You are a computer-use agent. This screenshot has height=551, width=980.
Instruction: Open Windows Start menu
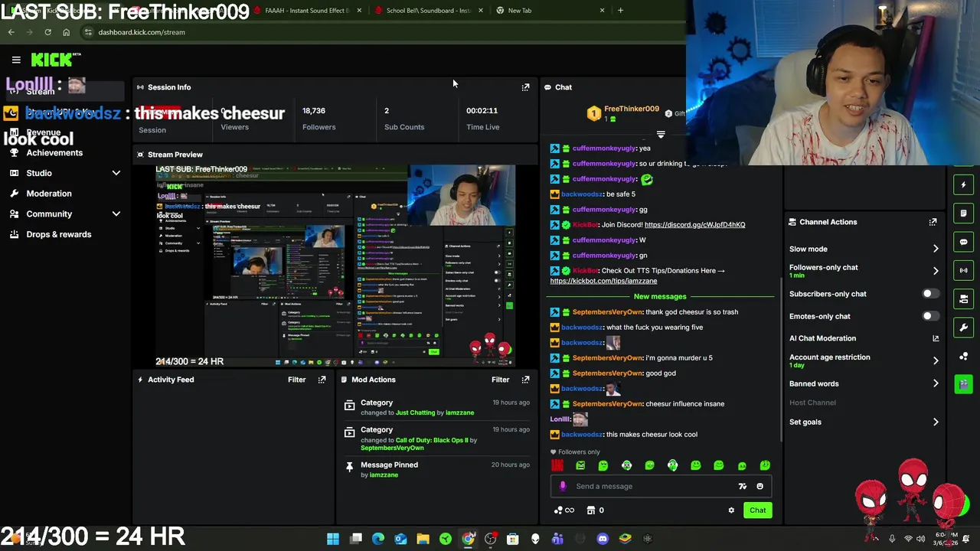click(333, 539)
